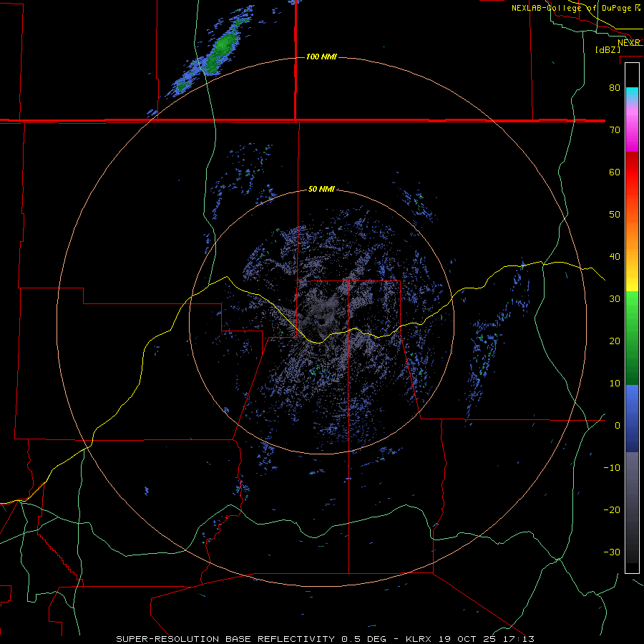Click the green section of the color bar
The height and width of the screenshot is (644, 644).
click(x=632, y=339)
